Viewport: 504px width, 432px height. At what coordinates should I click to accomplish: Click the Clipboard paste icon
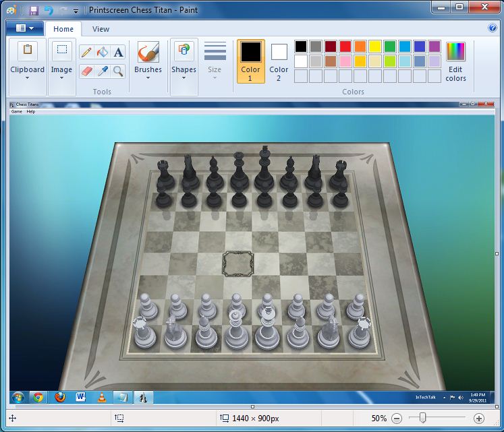[x=28, y=50]
